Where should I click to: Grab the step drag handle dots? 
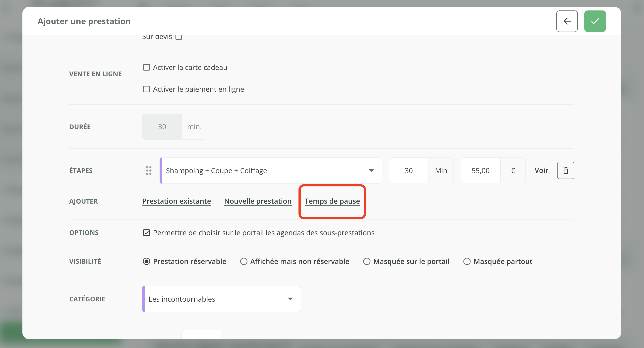click(148, 171)
